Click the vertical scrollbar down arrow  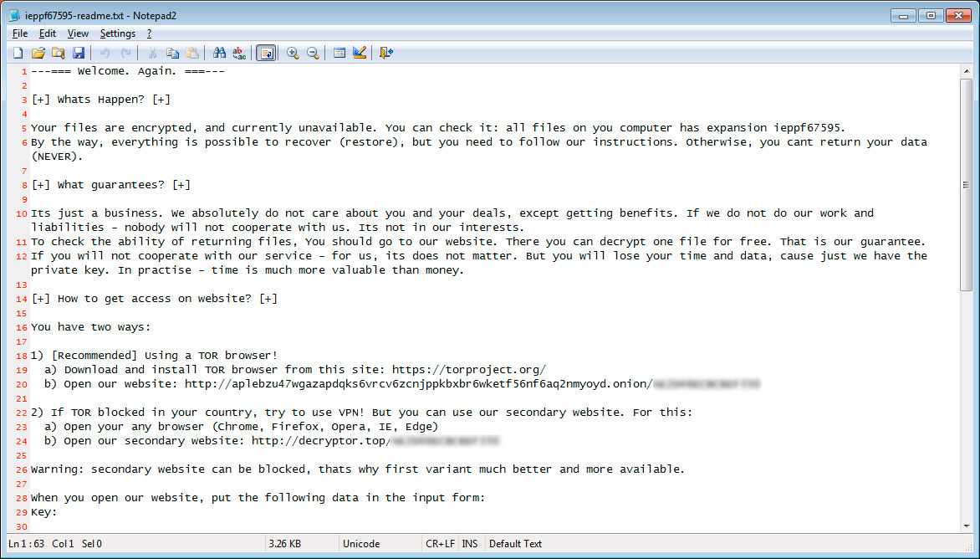pyautogui.click(x=967, y=526)
